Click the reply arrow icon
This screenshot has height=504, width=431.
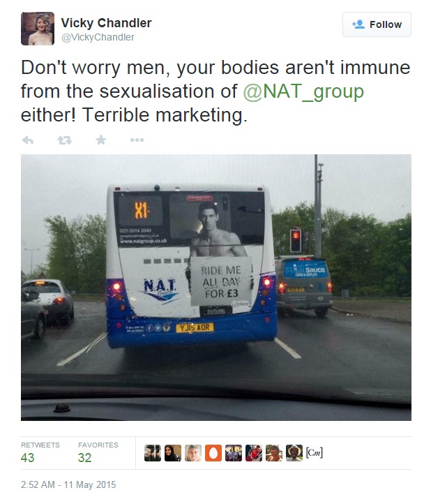coord(28,140)
